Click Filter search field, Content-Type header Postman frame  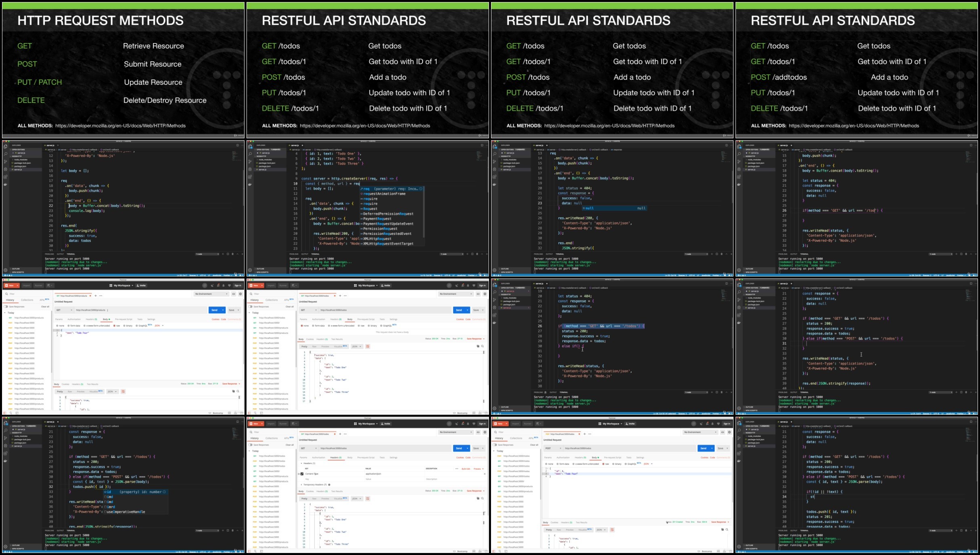click(272, 432)
